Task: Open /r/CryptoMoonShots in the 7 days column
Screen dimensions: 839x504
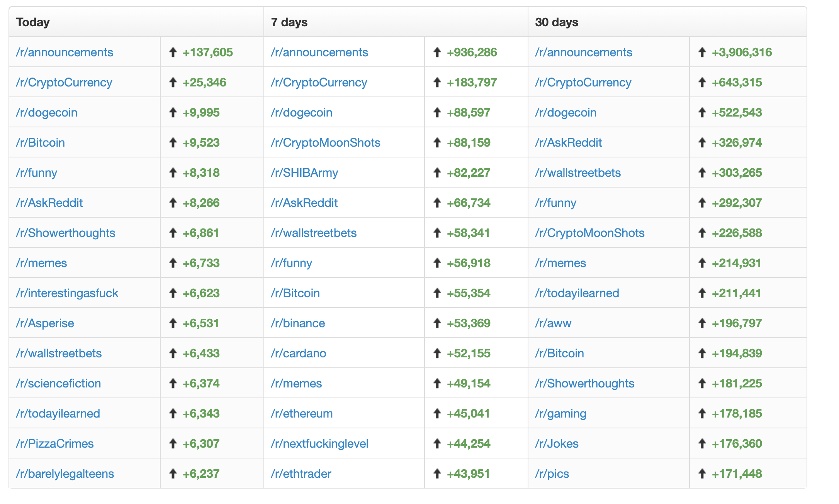Action: (x=326, y=142)
